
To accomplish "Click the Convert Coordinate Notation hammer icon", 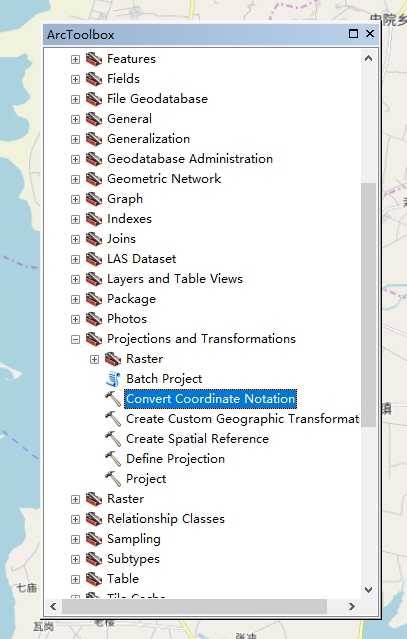I will click(x=113, y=399).
